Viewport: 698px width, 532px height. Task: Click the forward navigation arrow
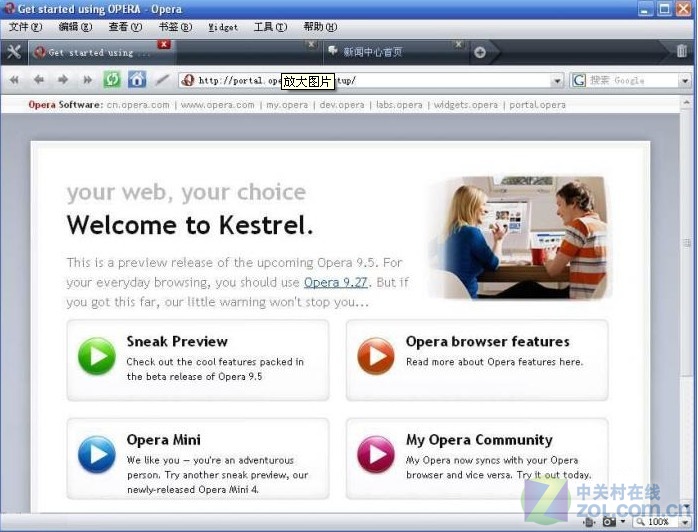(63, 80)
